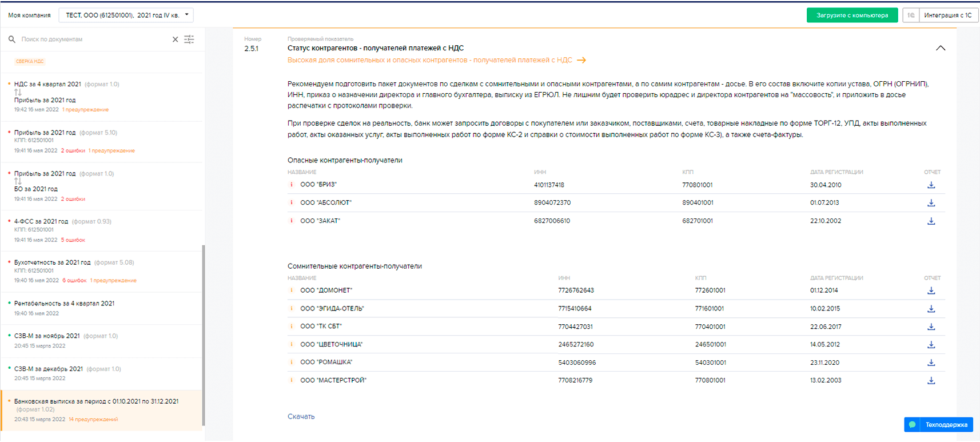Click the document search input field
Viewport: 980px width, 442px height.
91,39
